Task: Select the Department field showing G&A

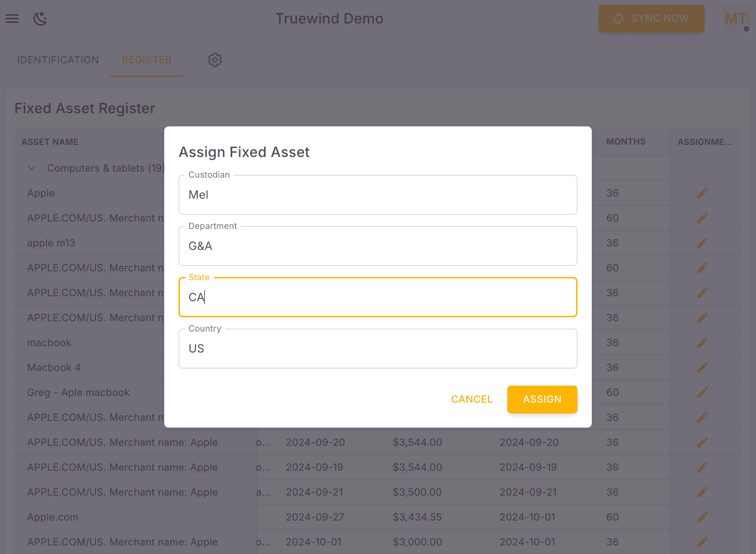Action: pyautogui.click(x=377, y=246)
